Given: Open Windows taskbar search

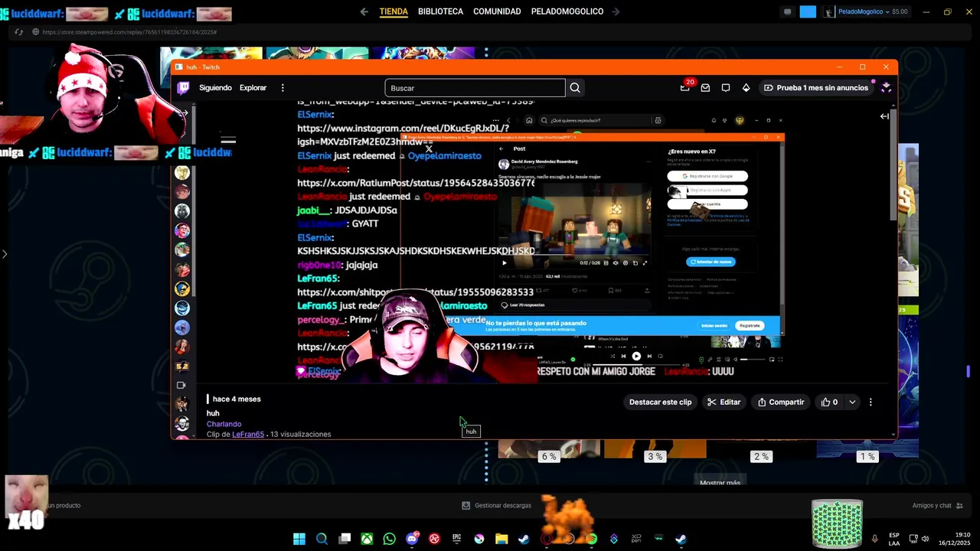Looking at the screenshot, I should click(x=322, y=539).
